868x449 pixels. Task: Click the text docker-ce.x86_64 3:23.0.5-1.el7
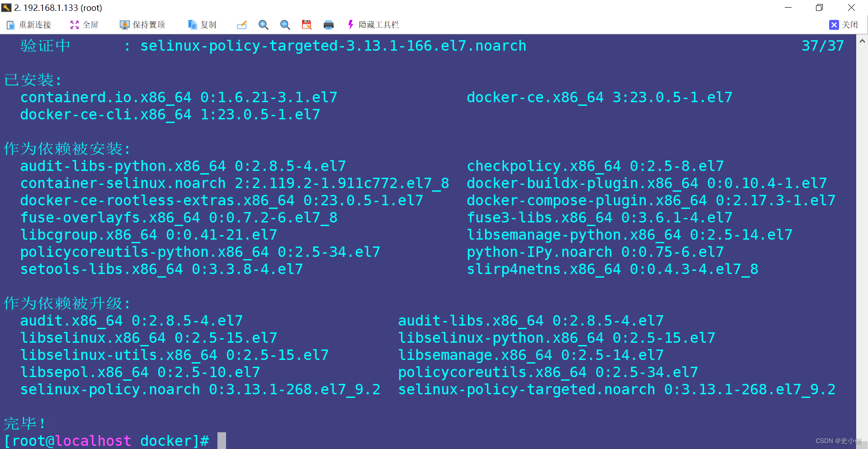(x=599, y=97)
